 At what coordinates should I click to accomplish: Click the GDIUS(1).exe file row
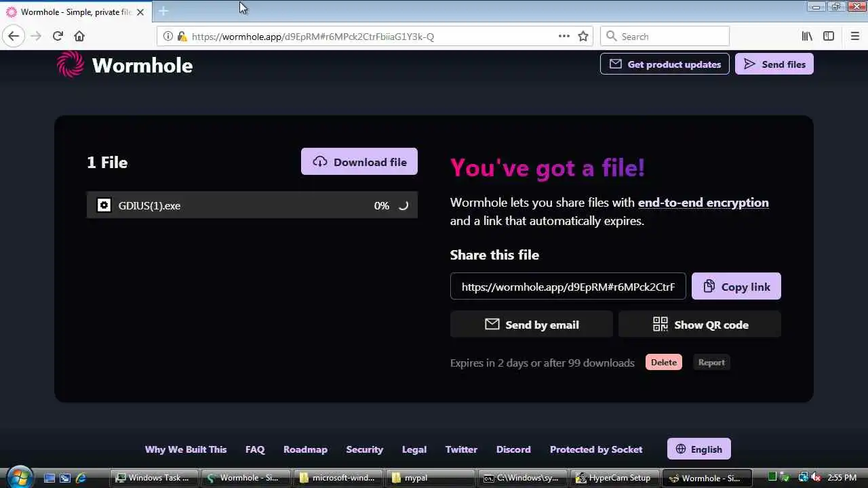click(252, 205)
